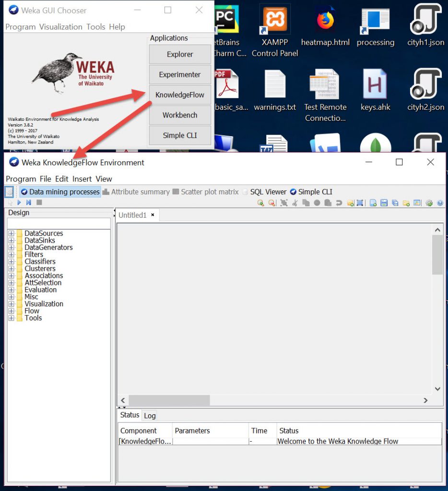Image resolution: width=448 pixels, height=491 pixels.
Task: Select Data mining processes perspective
Action: tap(60, 192)
